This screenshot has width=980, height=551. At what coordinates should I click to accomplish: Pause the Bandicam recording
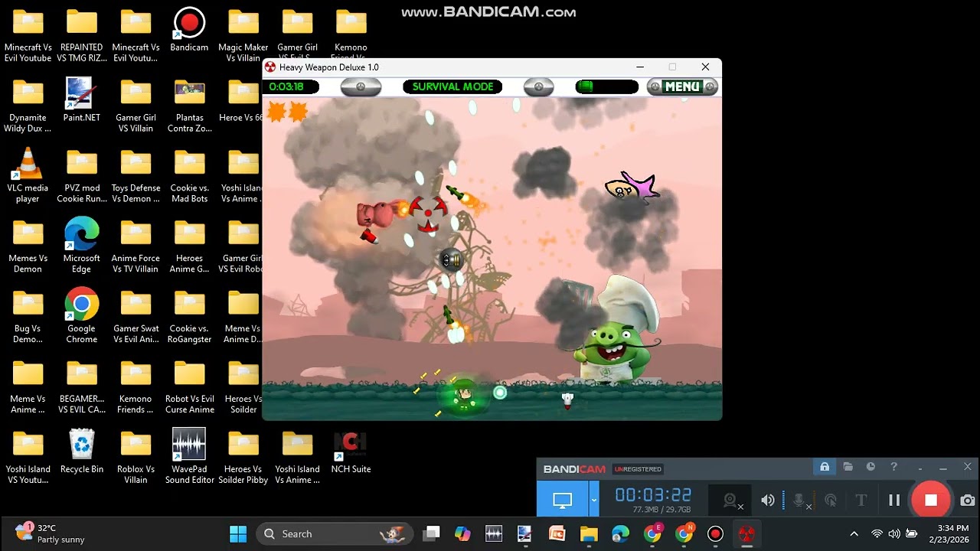click(894, 500)
